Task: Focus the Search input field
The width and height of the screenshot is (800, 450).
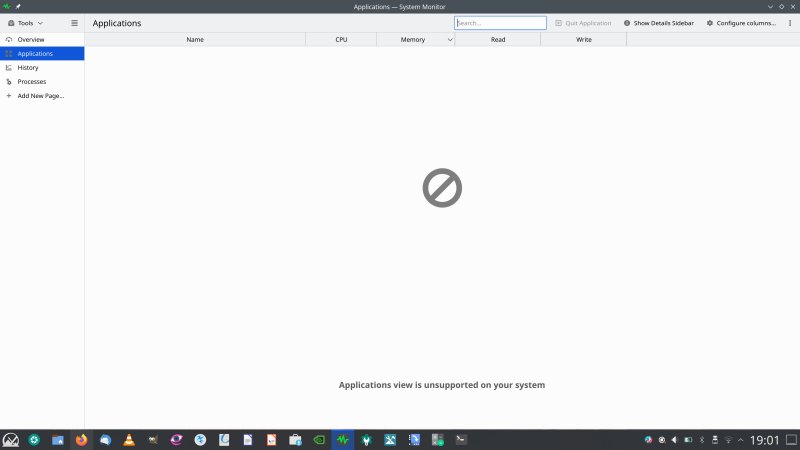Action: click(500, 23)
